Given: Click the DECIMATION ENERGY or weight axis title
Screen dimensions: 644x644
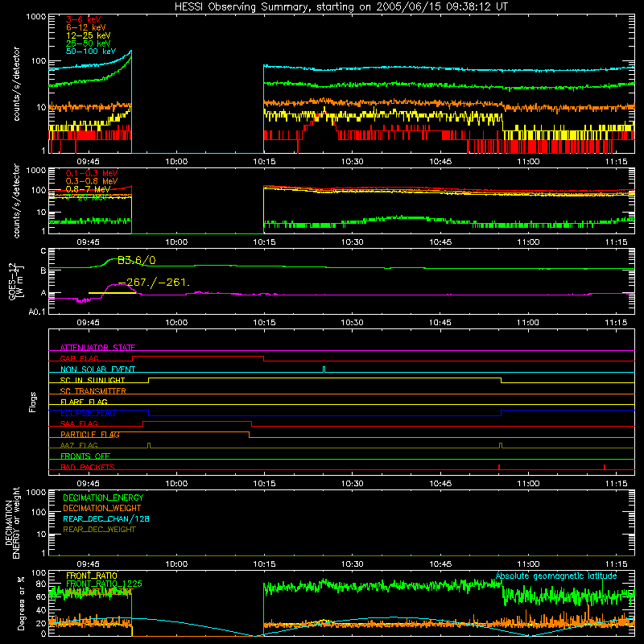Looking at the screenshot, I should click(12, 522).
